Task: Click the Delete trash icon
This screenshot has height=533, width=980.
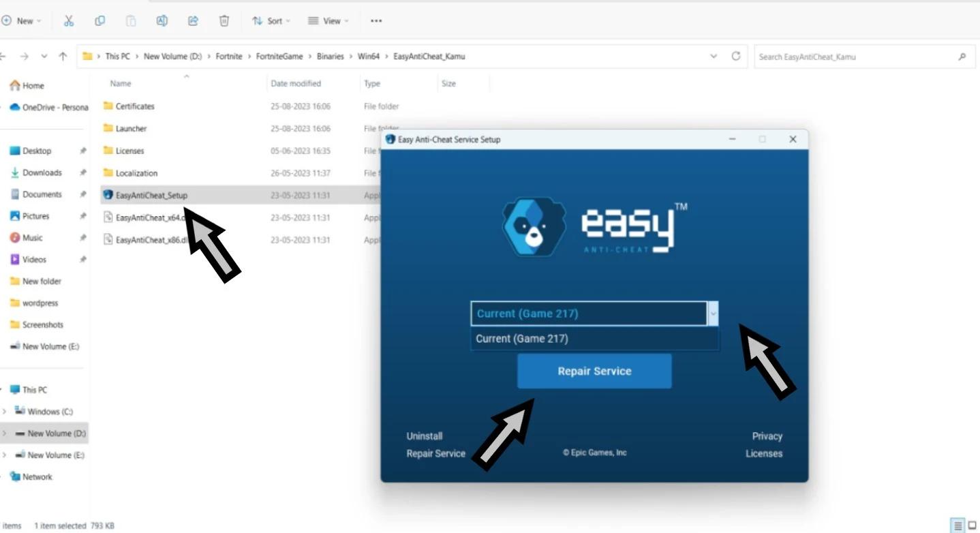Action: 224,21
